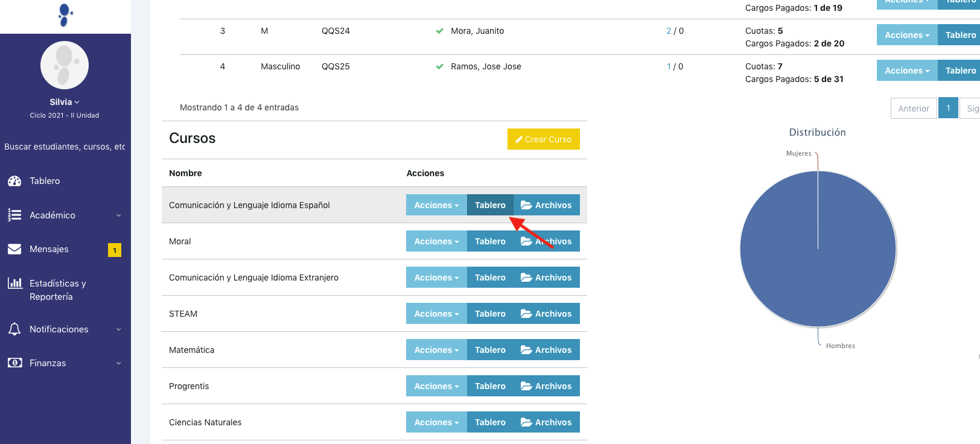Open Tablero for Comunicación y Lenguaje Idioma Español
Screen dimensions: 980x444
(490, 205)
